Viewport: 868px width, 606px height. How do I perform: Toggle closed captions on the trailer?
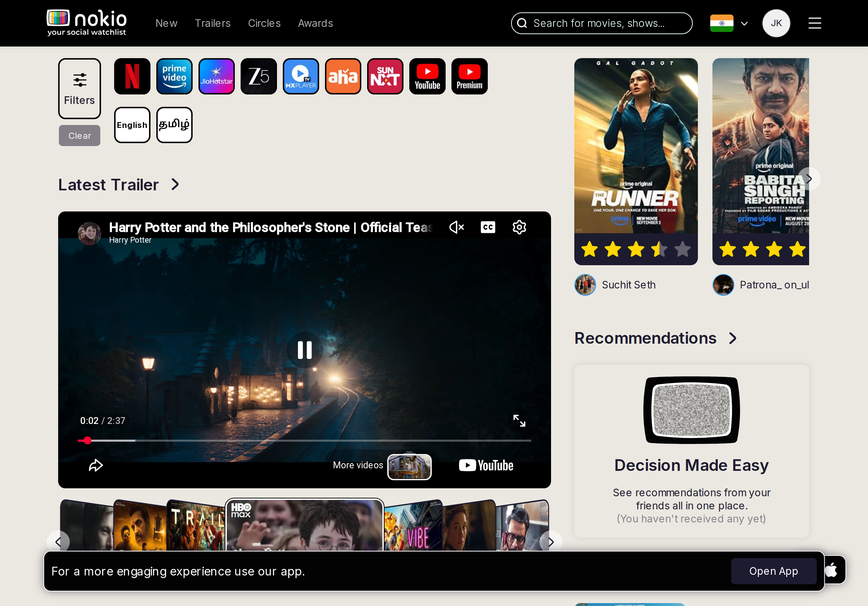pyautogui.click(x=488, y=227)
